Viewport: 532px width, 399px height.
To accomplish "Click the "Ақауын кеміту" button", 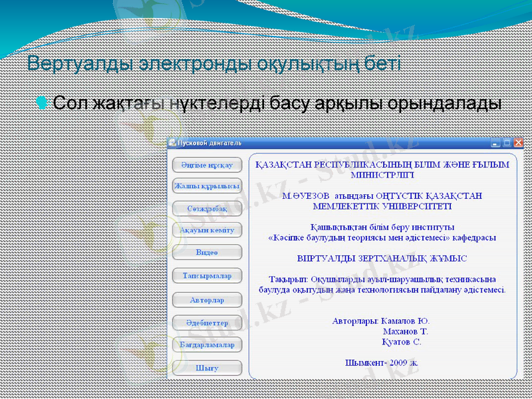I will (206, 230).
